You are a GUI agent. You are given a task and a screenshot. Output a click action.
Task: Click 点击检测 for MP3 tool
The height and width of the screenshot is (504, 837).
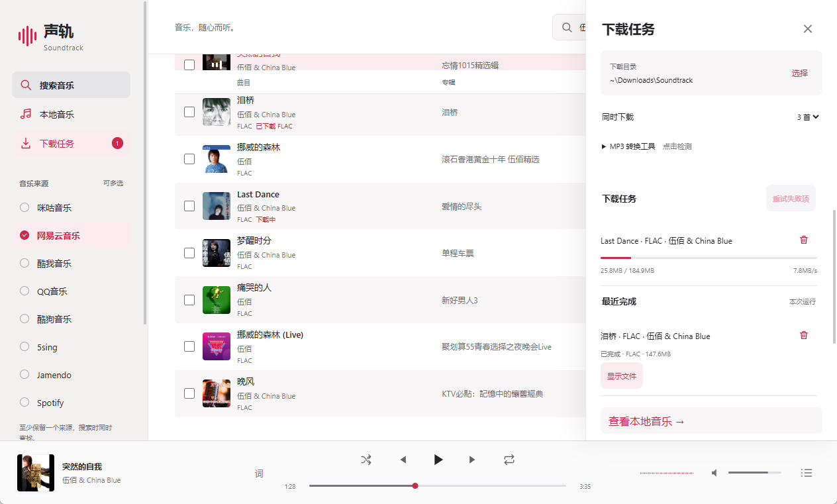[x=677, y=146]
